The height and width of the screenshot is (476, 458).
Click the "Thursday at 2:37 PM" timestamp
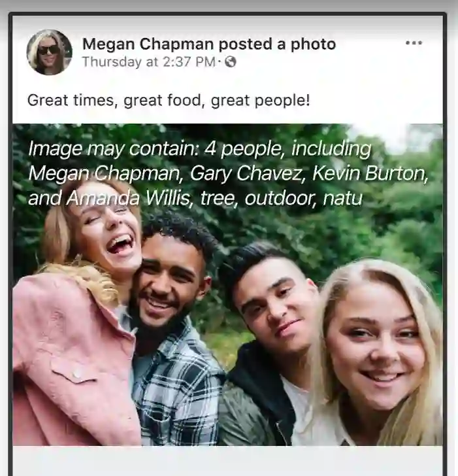point(148,63)
